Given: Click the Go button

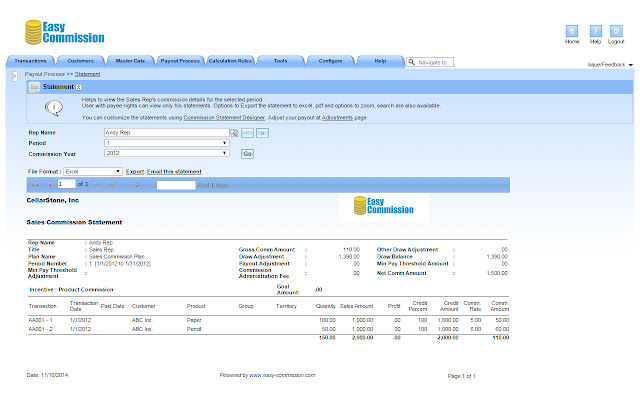Looking at the screenshot, I should pyautogui.click(x=247, y=154).
